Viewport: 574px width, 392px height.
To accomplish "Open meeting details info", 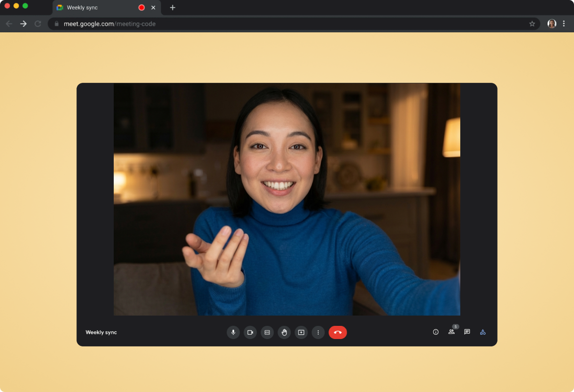I will point(435,332).
